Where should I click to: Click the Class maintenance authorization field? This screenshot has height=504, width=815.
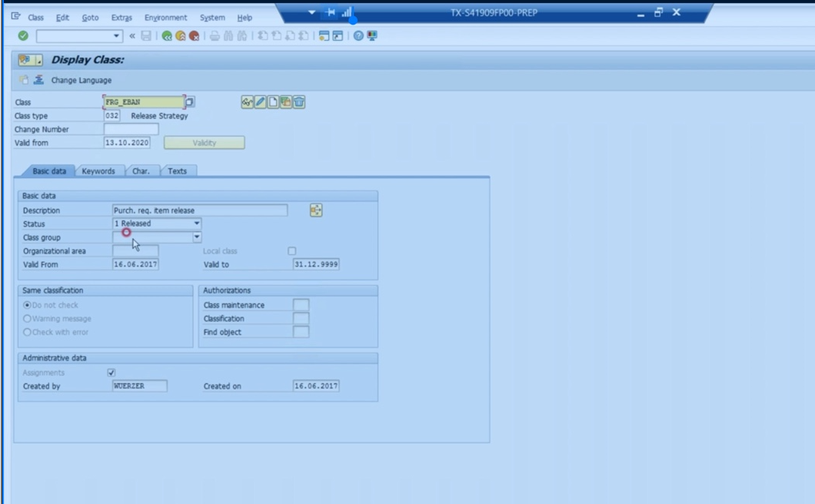[x=301, y=305]
